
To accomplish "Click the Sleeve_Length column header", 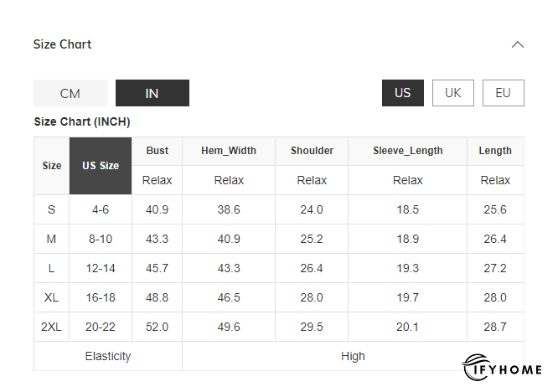I will point(408,151).
